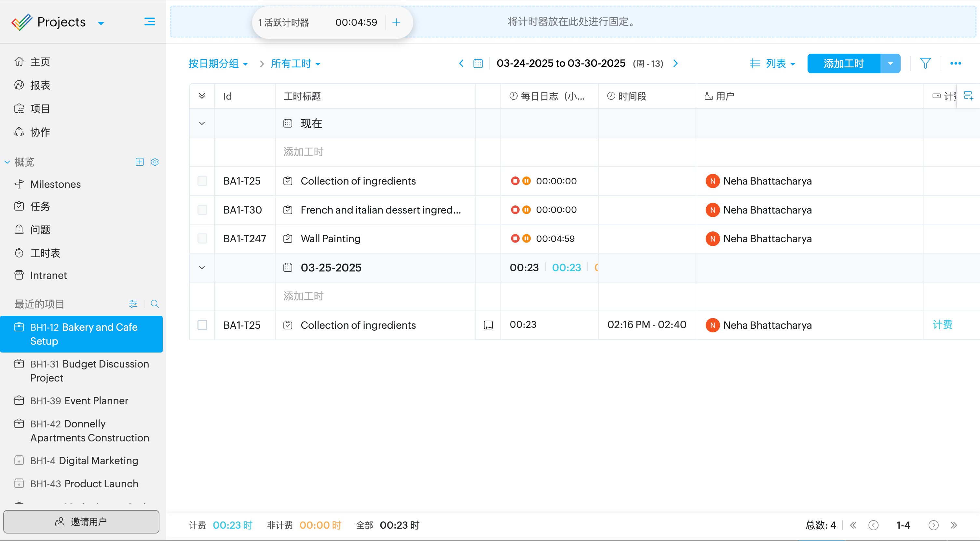
Task: Tick the BA1-T30 row checkbox
Action: (x=202, y=210)
